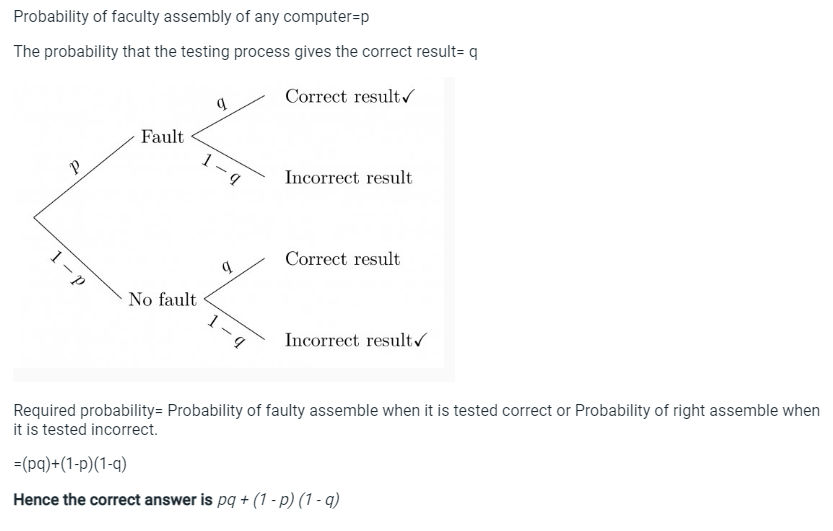Click the bold 'Hence the correct answer is' text
Screen dimensions: 833x531
tap(113, 499)
